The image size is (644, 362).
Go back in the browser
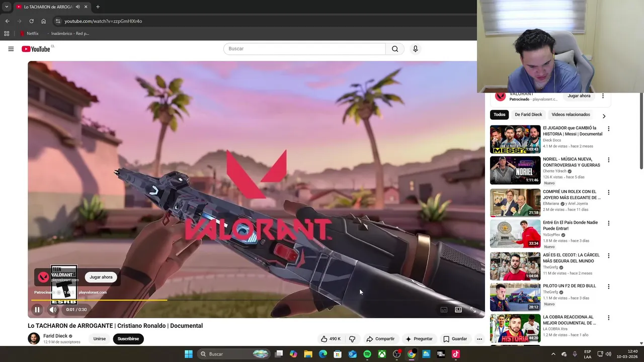[x=7, y=21]
